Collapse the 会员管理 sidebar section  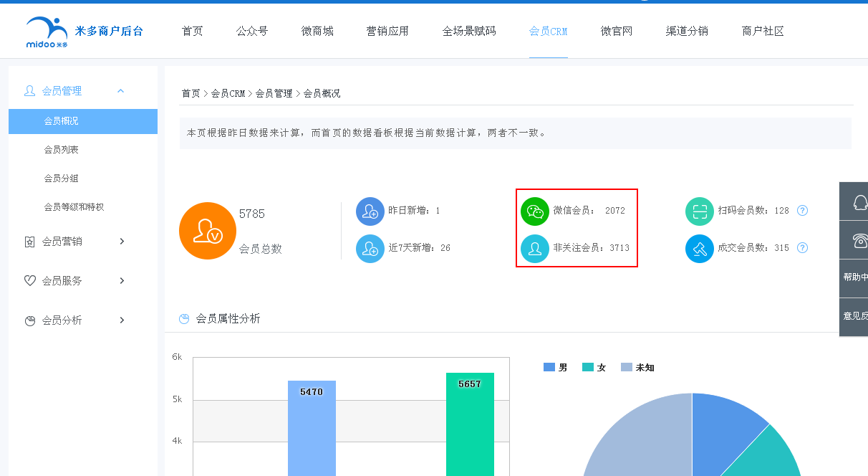(x=120, y=91)
